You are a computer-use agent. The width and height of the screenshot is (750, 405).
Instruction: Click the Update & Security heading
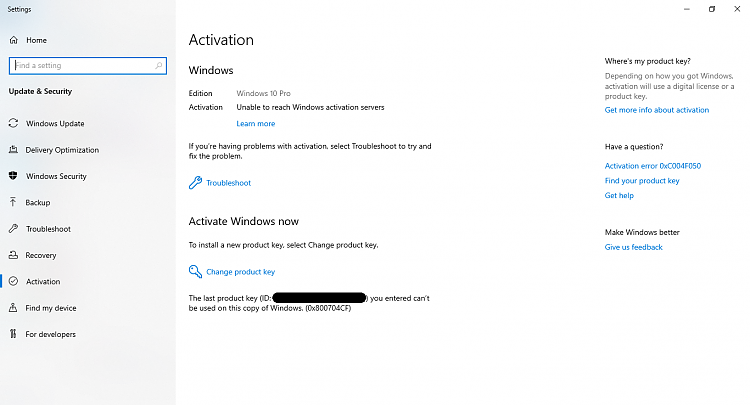40,91
